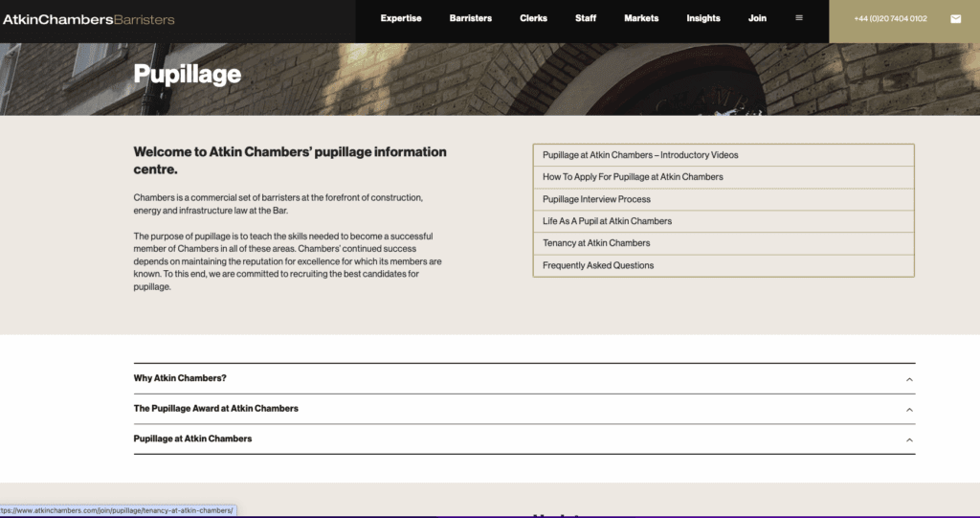Expand the Why Atkin Chambers? section
Screen dimensions: 980x518
[x=180, y=378]
